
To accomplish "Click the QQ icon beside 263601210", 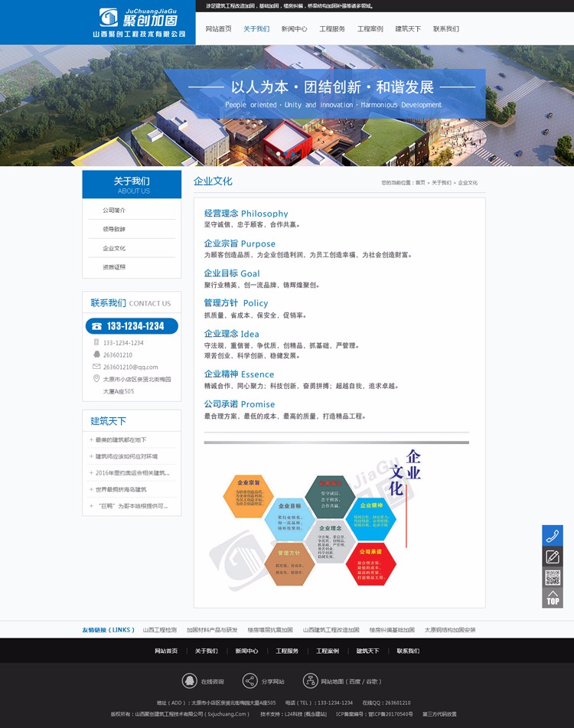I will tap(96, 354).
